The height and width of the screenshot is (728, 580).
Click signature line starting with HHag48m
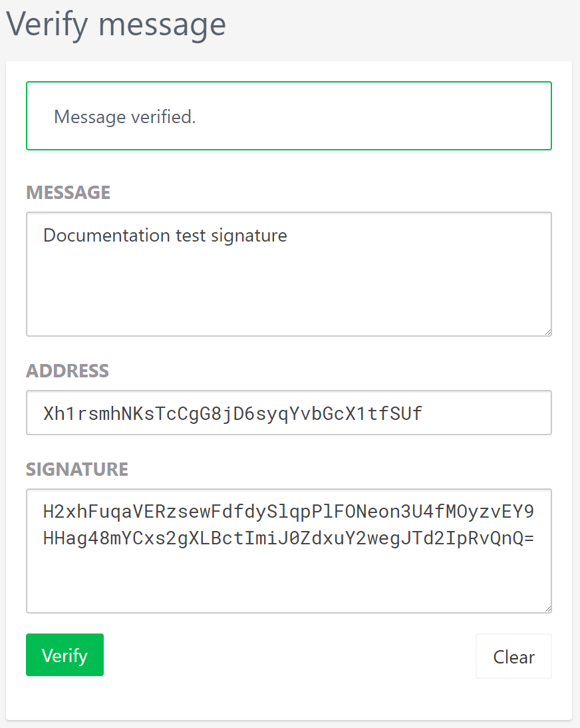(288, 538)
